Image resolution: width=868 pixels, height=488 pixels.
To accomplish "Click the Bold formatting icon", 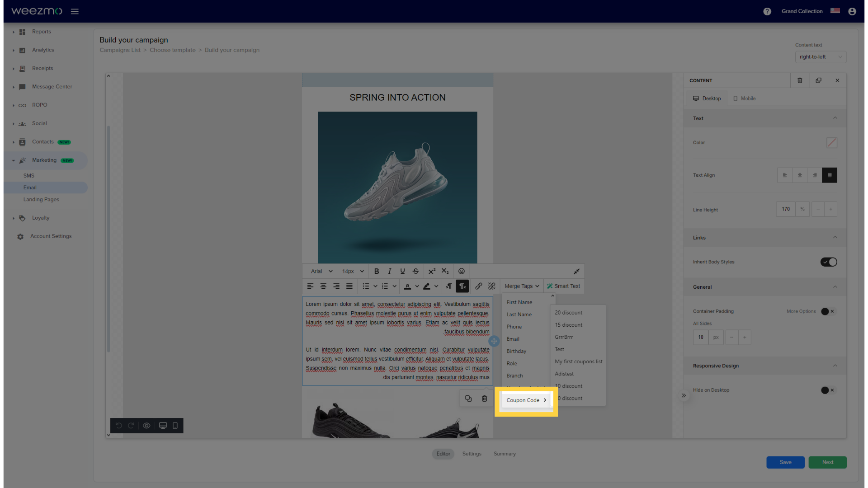I will tap(376, 271).
